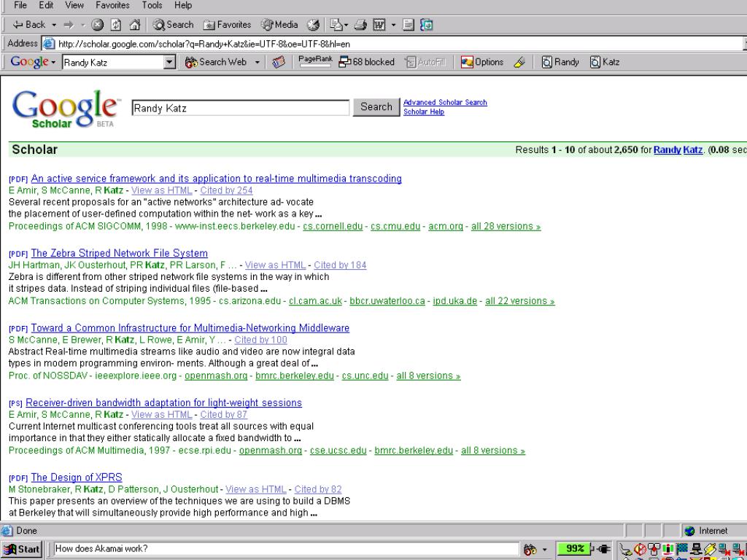
Task: Open the History icon in the toolbar
Action: (313, 25)
